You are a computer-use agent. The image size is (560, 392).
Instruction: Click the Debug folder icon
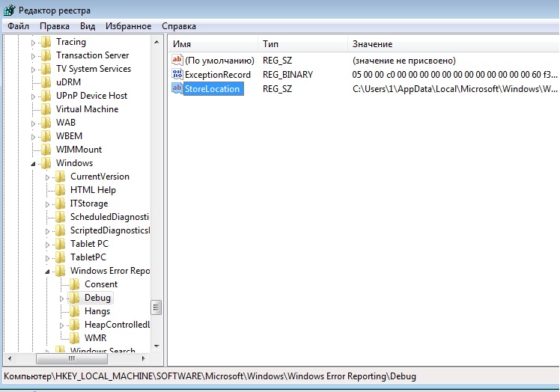(x=74, y=298)
